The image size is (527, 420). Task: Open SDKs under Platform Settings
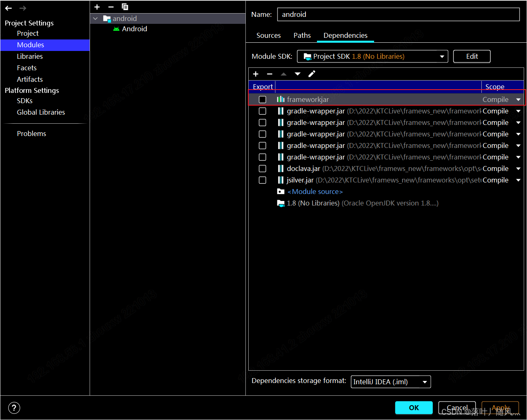click(25, 101)
